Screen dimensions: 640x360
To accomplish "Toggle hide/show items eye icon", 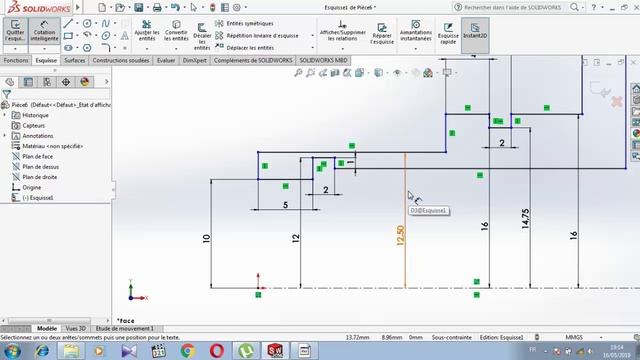I will point(397,73).
